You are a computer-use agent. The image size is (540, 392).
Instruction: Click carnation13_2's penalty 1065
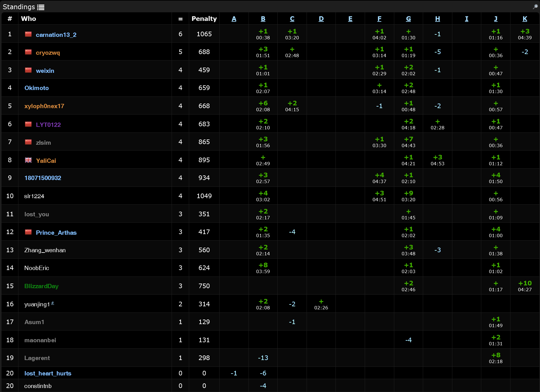point(204,34)
